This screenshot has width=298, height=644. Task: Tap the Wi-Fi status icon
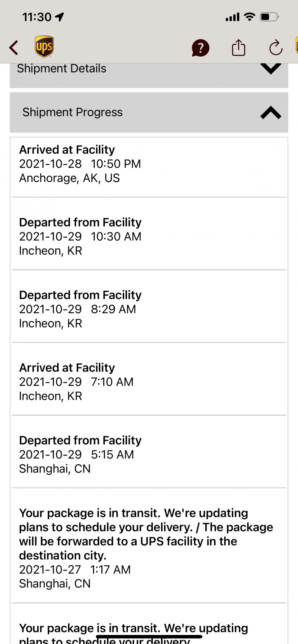click(x=249, y=17)
